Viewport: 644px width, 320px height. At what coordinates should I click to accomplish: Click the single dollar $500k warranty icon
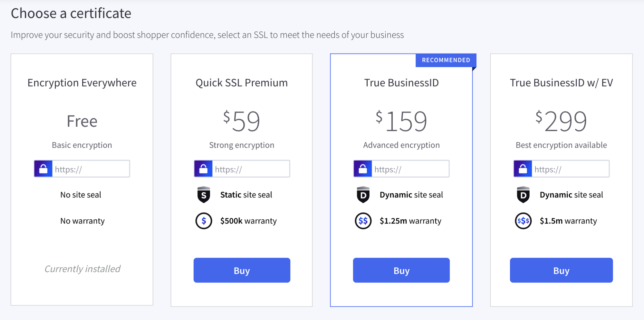click(204, 221)
